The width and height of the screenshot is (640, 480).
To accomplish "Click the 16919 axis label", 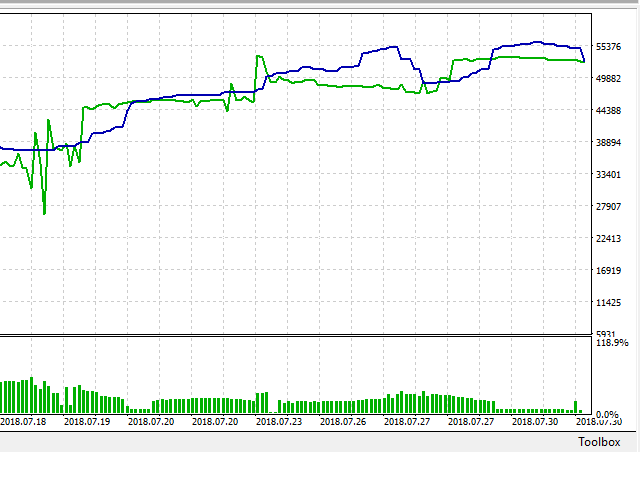I will pyautogui.click(x=610, y=271).
